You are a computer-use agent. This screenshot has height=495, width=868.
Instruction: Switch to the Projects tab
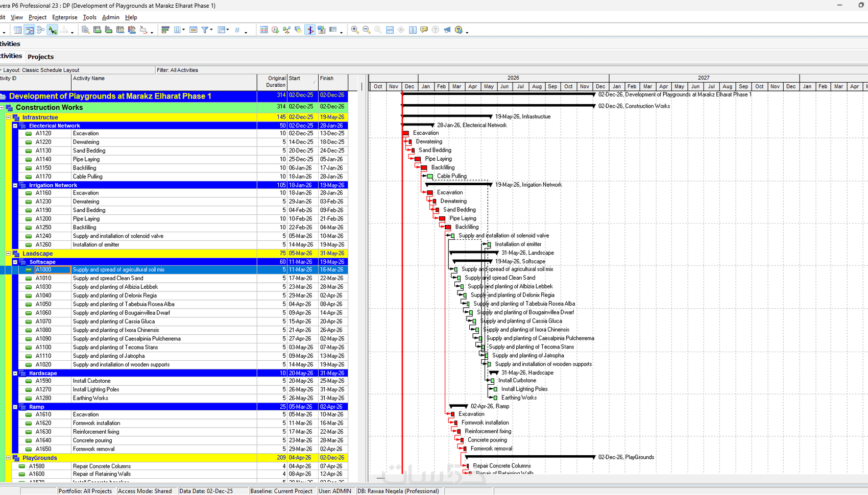tap(40, 57)
